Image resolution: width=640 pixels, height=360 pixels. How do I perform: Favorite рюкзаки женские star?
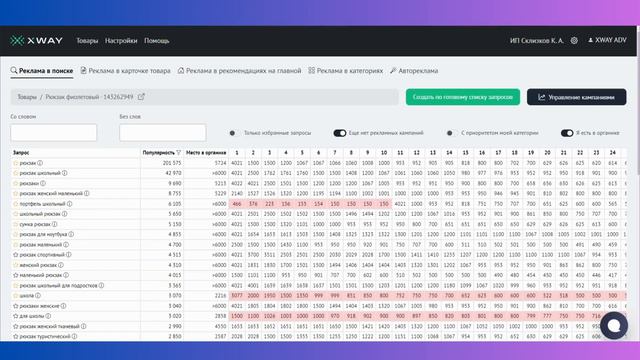click(16, 306)
